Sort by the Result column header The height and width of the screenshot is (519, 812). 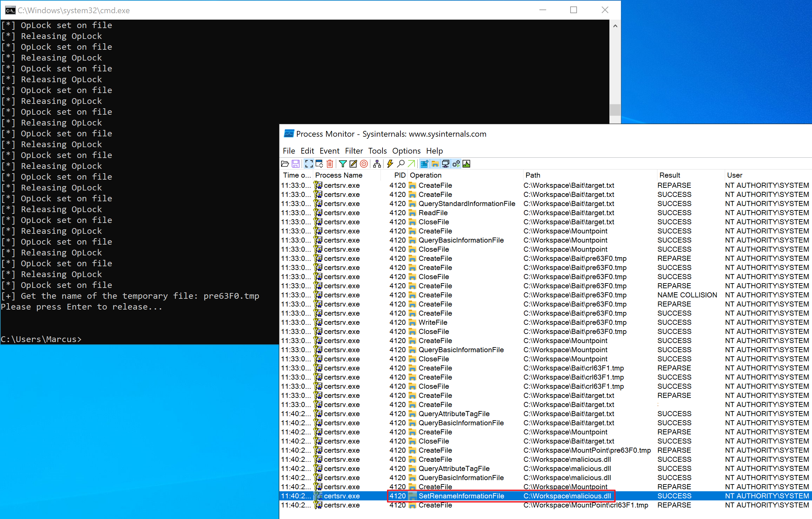point(691,175)
